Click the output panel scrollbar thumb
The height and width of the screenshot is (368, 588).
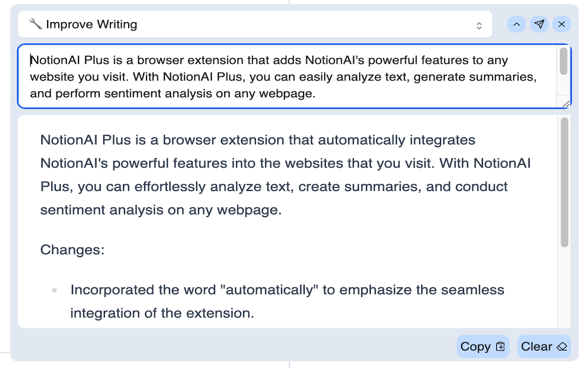click(565, 183)
